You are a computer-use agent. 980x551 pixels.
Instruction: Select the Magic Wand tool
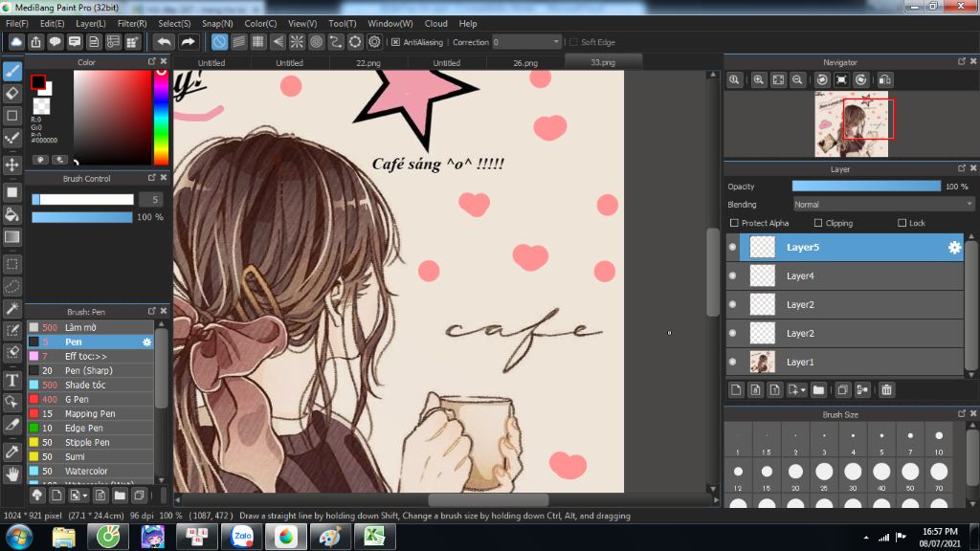[12, 309]
